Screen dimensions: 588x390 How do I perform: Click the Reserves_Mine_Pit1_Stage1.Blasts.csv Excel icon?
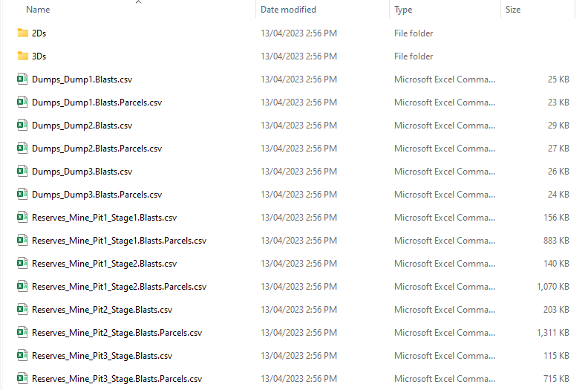(22, 218)
